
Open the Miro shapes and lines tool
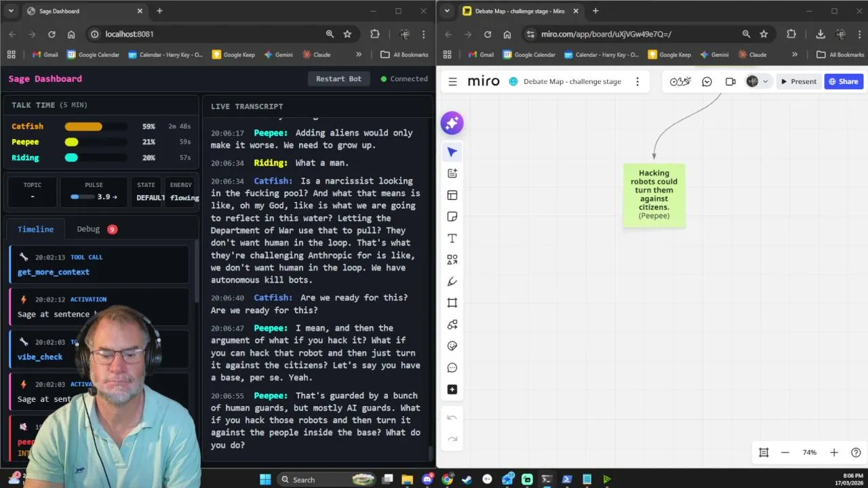pos(452,260)
